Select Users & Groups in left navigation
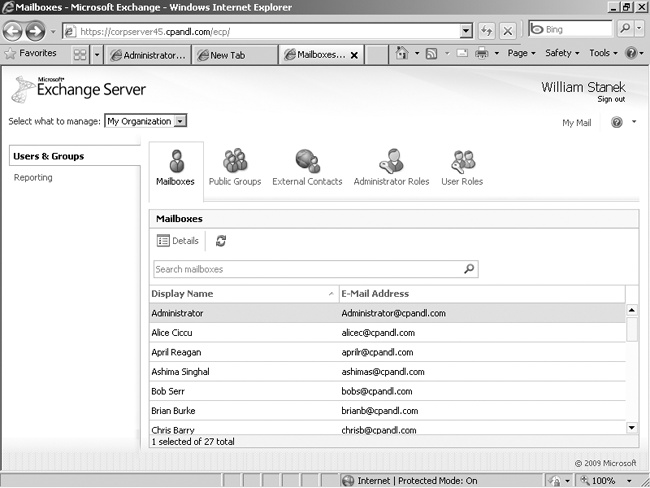 point(75,156)
